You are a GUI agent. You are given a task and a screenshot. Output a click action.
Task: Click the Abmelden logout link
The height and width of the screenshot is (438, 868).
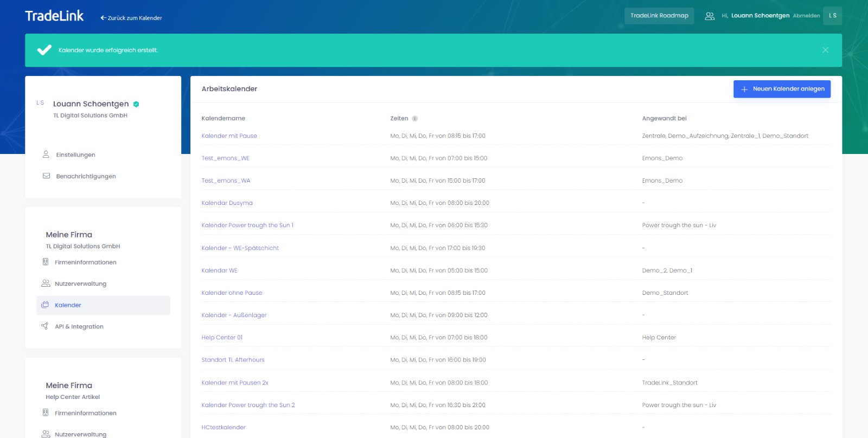click(806, 16)
